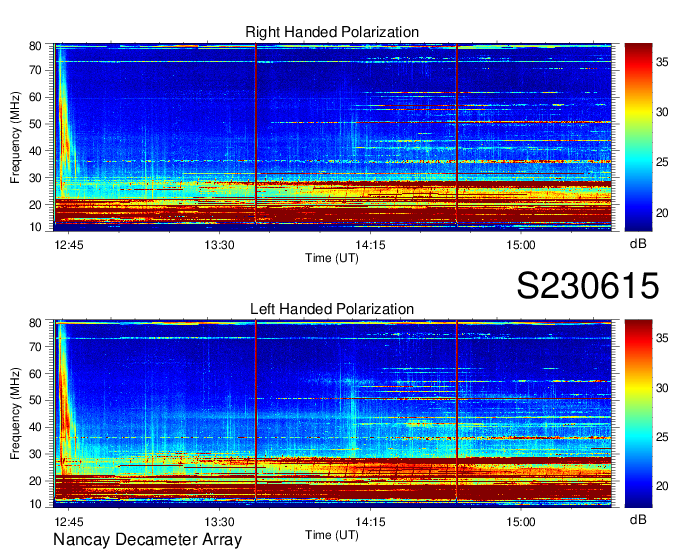
Task: Click the 12:45 tick label on bottom plot
Action: [69, 522]
